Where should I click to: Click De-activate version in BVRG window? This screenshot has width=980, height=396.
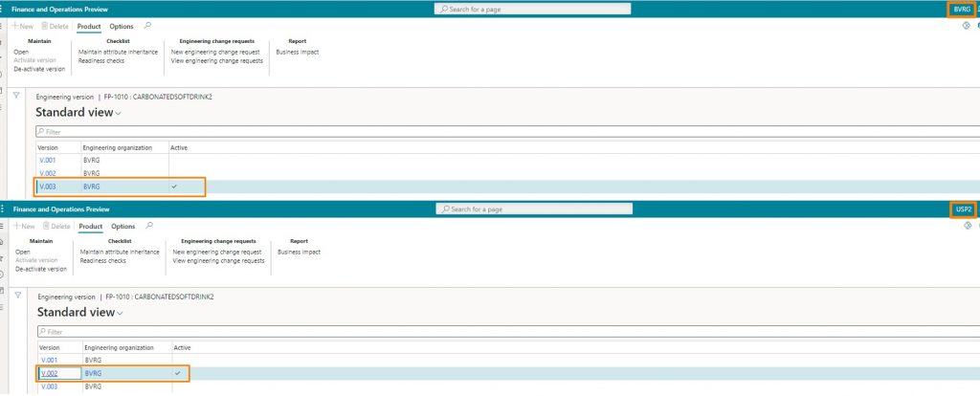[x=39, y=69]
